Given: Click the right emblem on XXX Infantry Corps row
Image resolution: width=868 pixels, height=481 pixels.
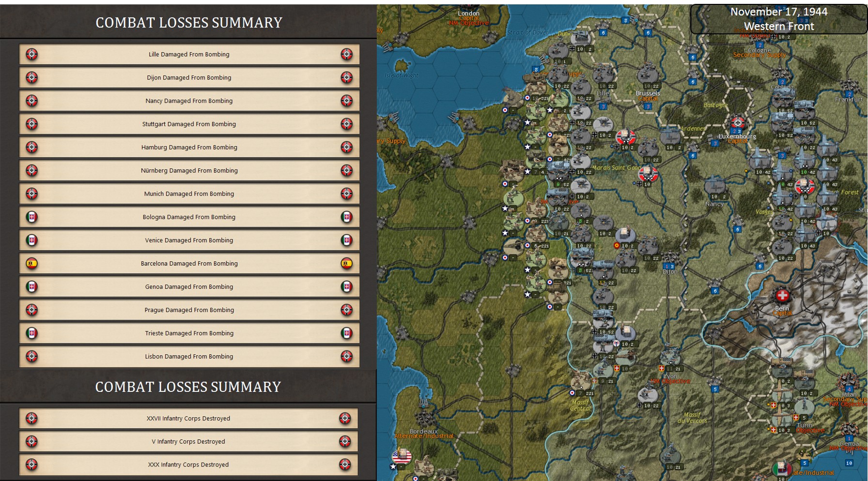Looking at the screenshot, I should (345, 465).
